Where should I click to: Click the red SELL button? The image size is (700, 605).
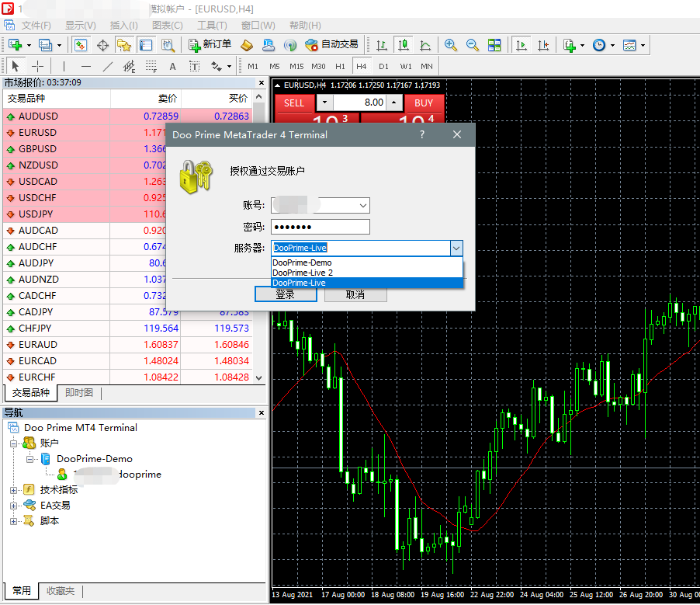click(x=295, y=103)
